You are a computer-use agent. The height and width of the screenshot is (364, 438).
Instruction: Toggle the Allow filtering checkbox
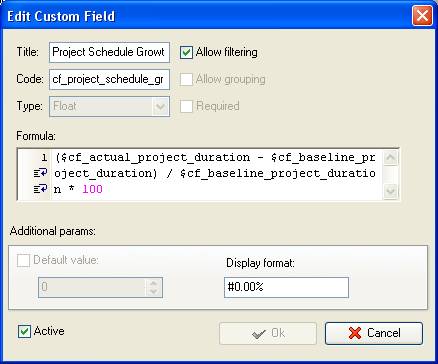pyautogui.click(x=186, y=53)
